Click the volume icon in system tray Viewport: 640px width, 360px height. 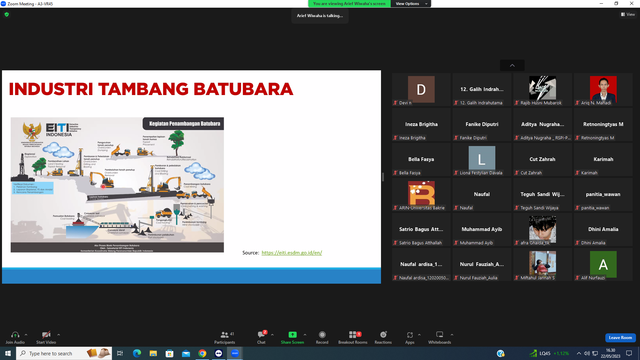[587, 353]
